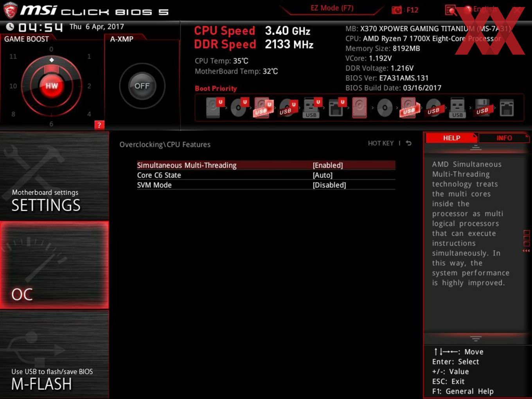
Task: Go back with the return arrow icon
Action: point(409,144)
